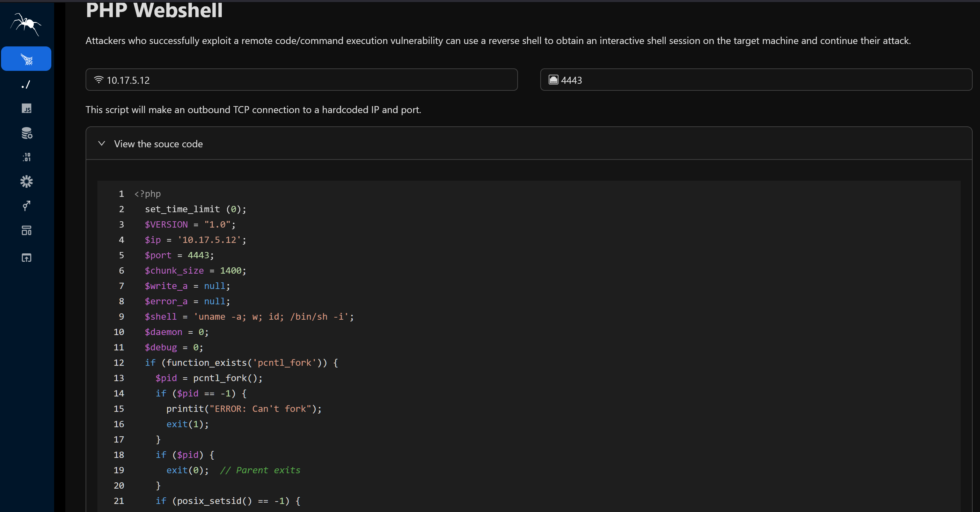Viewport: 980px width, 512px height.
Task: Click the '// Parent exits' comment
Action: pyautogui.click(x=260, y=470)
